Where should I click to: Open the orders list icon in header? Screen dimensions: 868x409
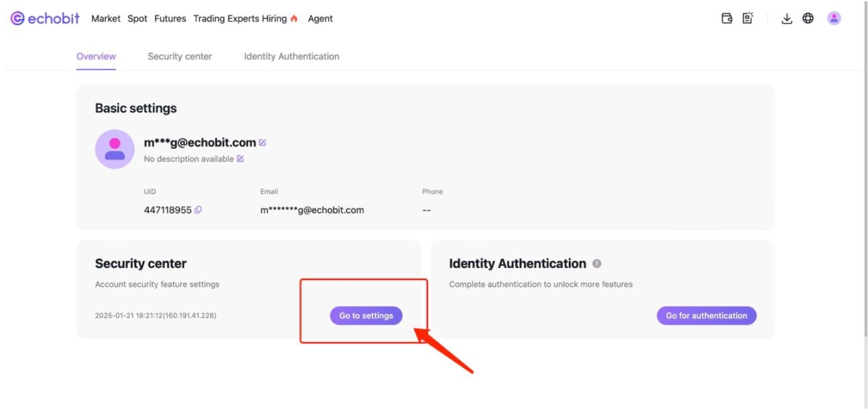click(748, 18)
